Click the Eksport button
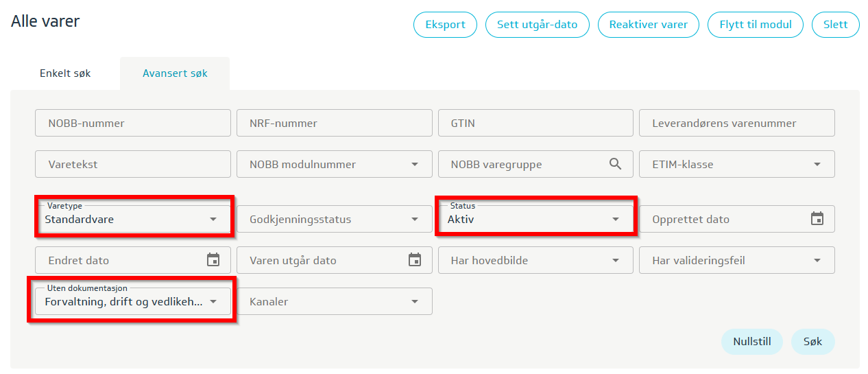 (445, 25)
